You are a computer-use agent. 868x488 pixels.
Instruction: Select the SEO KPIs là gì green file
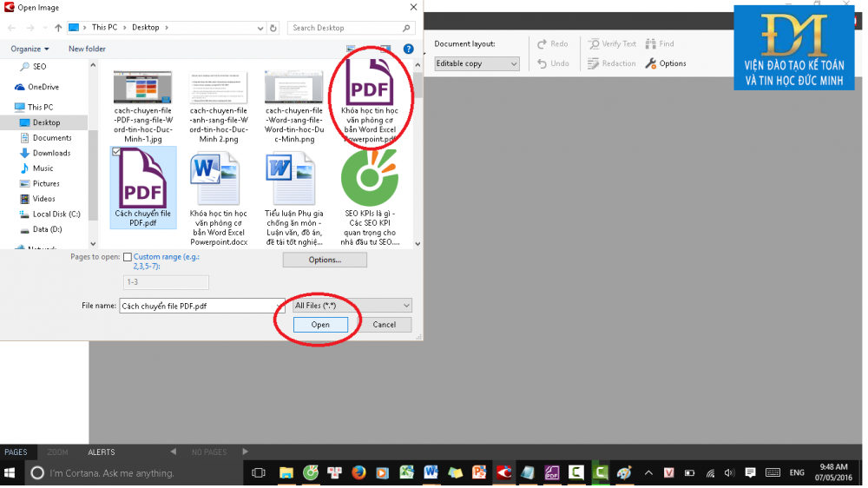point(369,200)
